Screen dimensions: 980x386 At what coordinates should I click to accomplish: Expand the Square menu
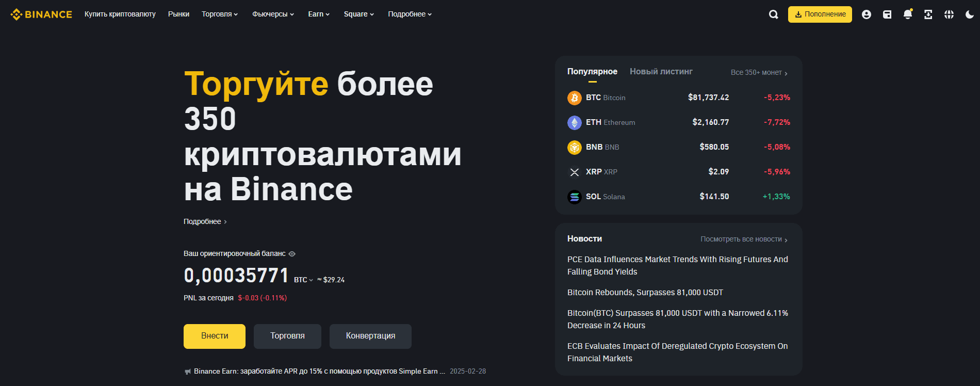click(x=359, y=14)
